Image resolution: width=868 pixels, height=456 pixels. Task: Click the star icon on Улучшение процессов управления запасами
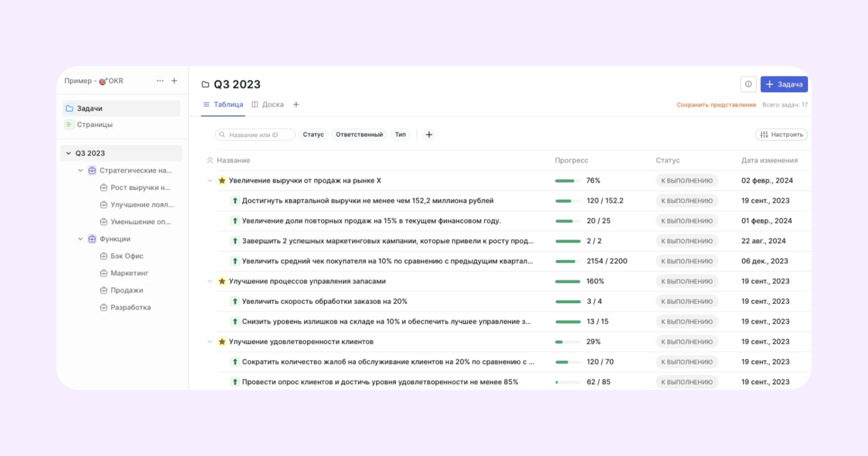point(221,281)
